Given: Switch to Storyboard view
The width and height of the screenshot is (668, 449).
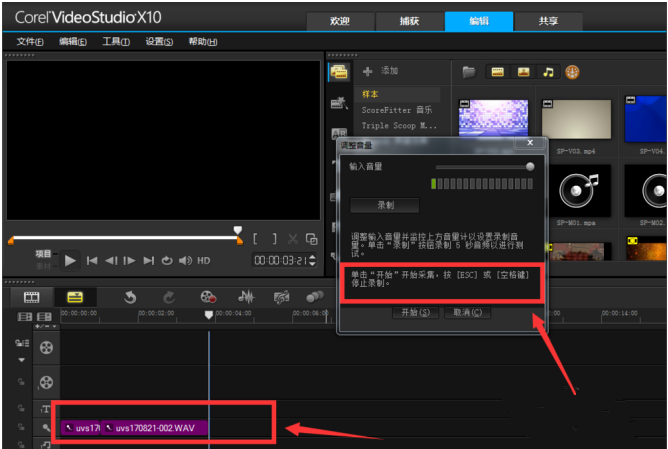Looking at the screenshot, I should tap(32, 297).
